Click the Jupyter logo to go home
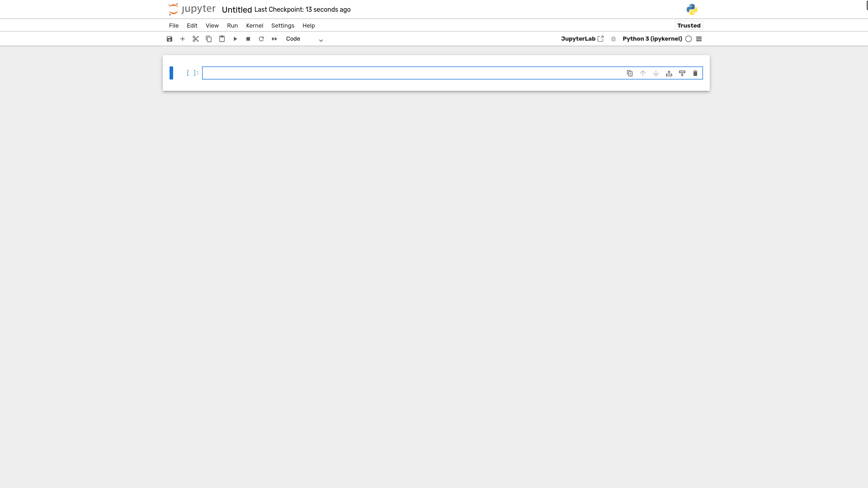Viewport: 868px width, 488px height. point(192,9)
